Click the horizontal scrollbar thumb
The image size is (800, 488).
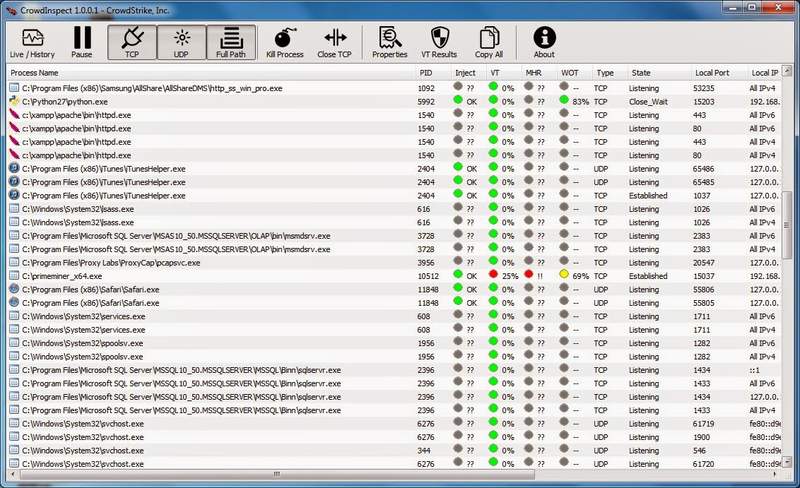[277, 474]
